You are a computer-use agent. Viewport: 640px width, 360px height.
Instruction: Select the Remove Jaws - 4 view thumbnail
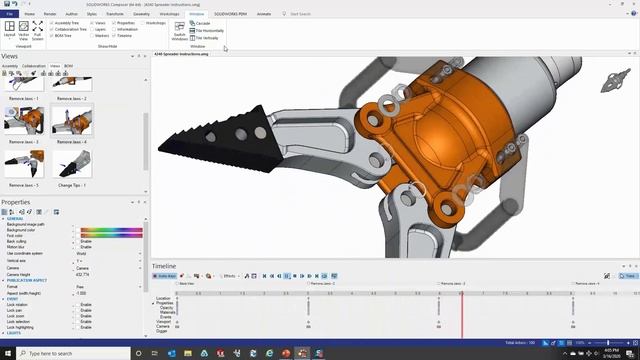(72, 120)
